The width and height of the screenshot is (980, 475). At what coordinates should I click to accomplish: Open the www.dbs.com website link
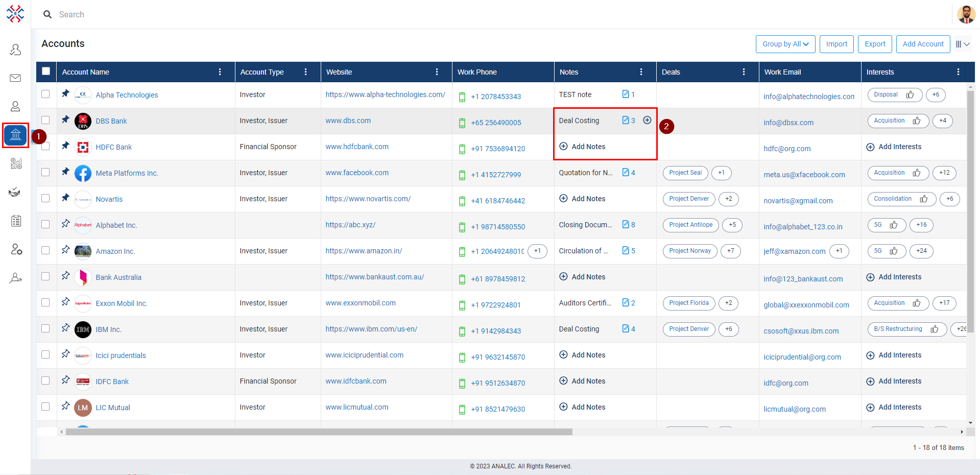click(348, 121)
